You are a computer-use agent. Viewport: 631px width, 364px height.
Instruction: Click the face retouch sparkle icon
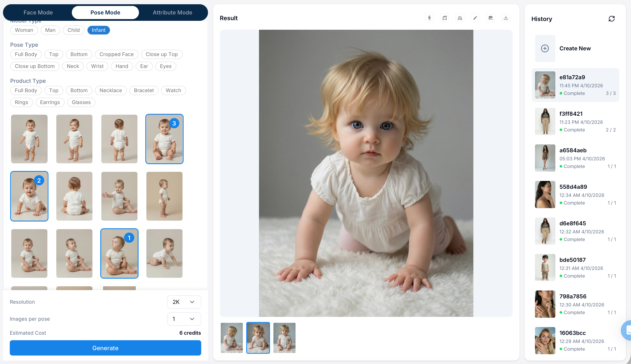(444, 18)
